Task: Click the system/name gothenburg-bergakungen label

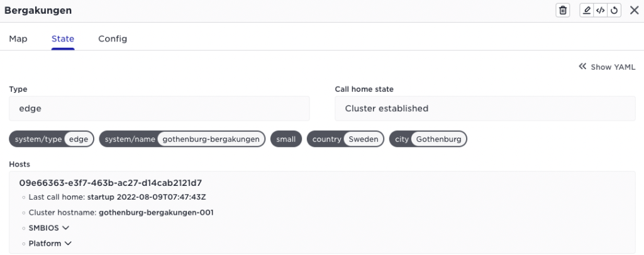Action: tap(182, 139)
